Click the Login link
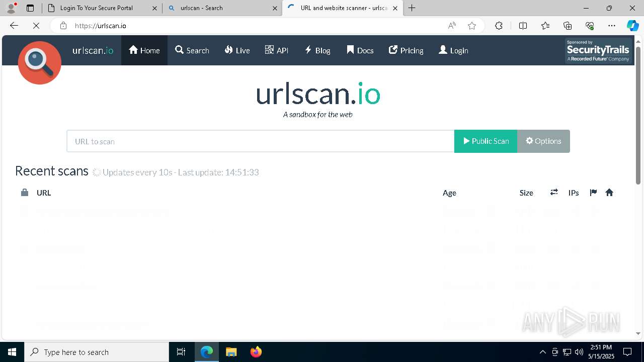 click(x=453, y=50)
